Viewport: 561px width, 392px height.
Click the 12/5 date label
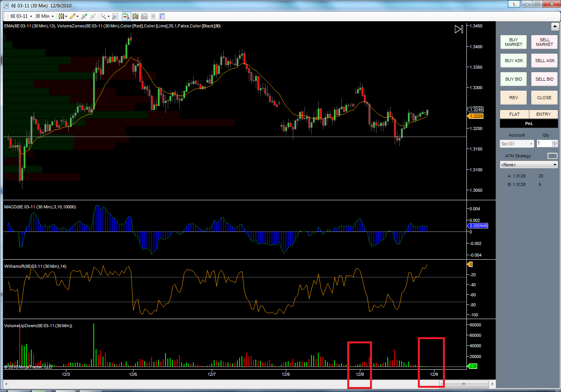pos(133,374)
